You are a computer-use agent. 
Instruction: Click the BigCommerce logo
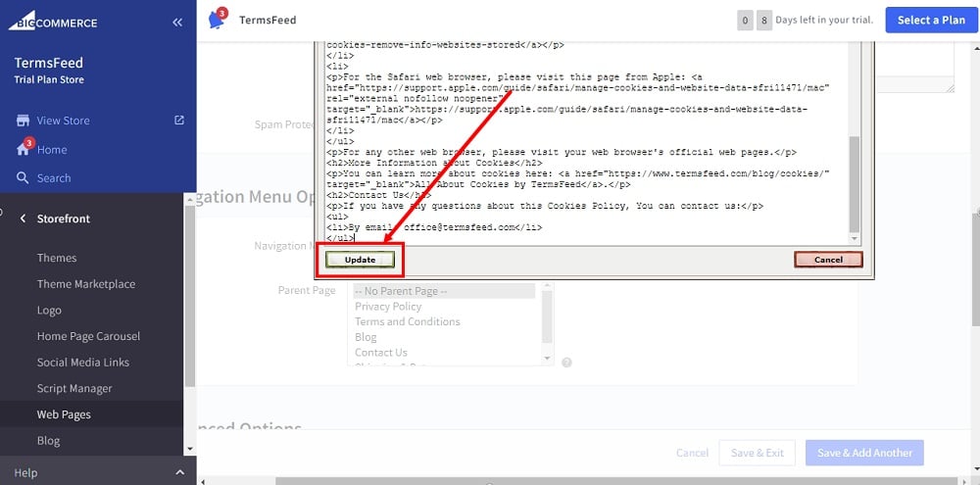(53, 22)
